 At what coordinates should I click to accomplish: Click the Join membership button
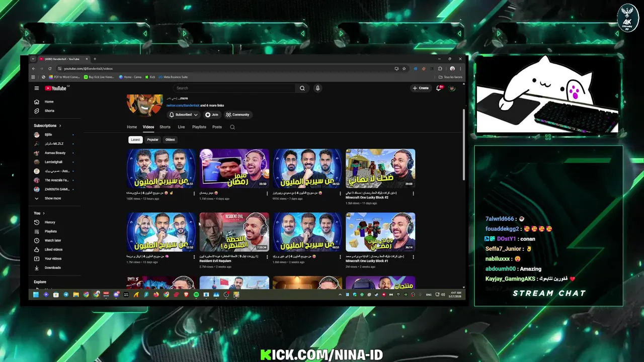coord(212,115)
